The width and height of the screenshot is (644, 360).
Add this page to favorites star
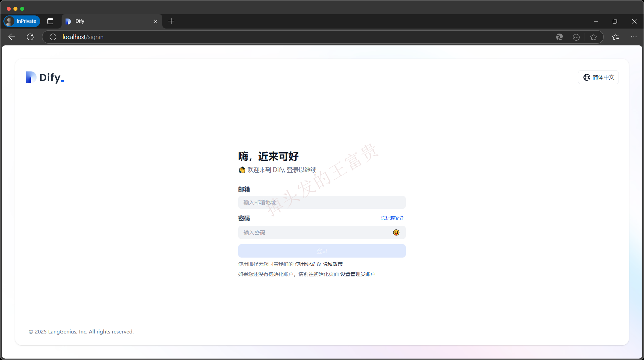(593, 37)
